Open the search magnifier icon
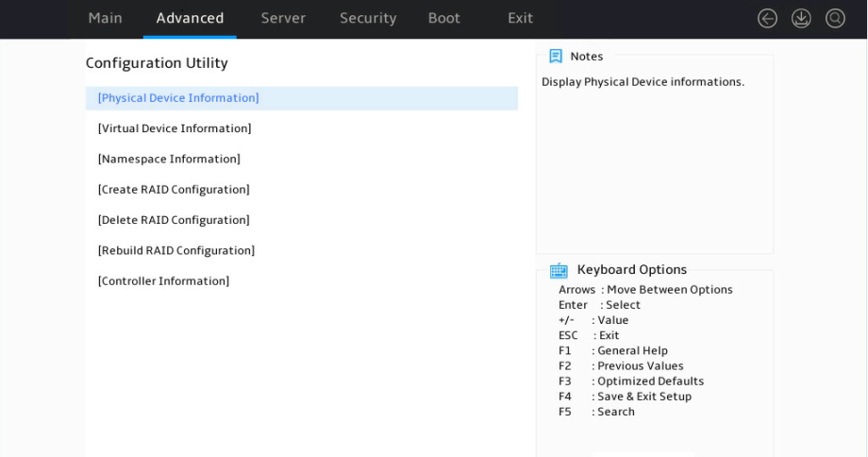Screen dimensions: 868x457 pos(835,18)
